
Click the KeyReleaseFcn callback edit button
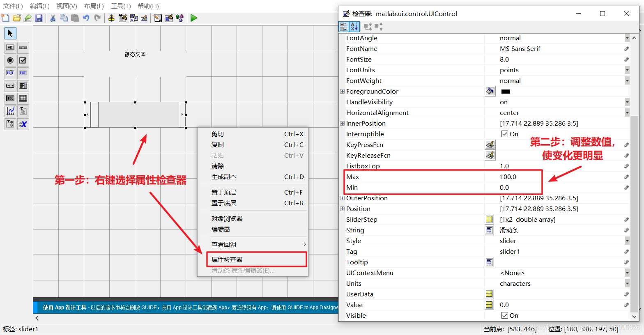(x=490, y=155)
